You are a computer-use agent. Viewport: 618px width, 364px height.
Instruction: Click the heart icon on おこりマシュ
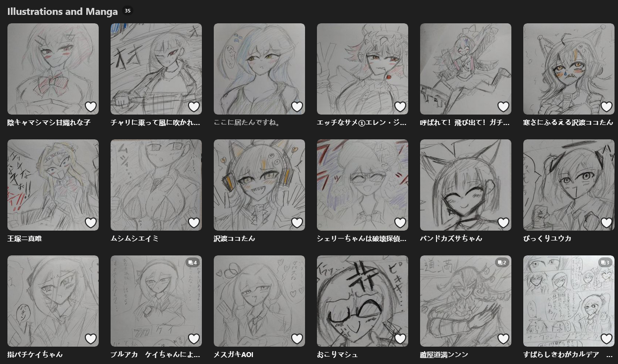[400, 339]
